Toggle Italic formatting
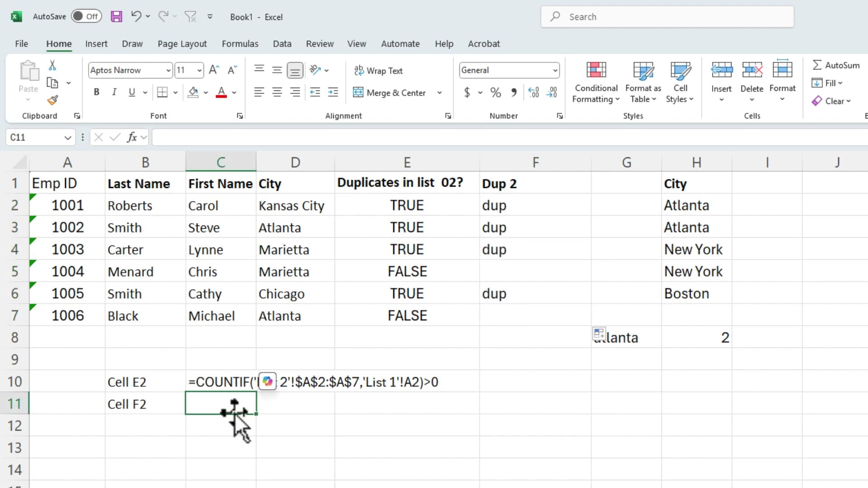The width and height of the screenshot is (868, 488). pyautogui.click(x=114, y=92)
